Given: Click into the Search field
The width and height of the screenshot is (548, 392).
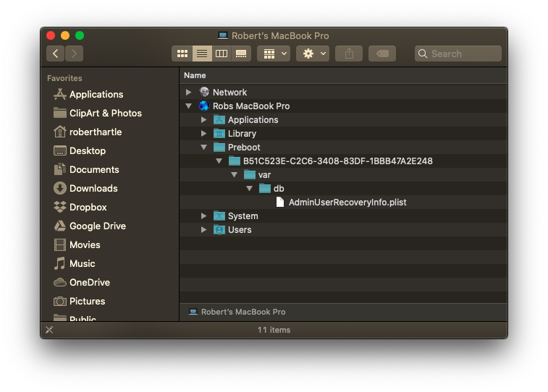Looking at the screenshot, I should [x=458, y=54].
